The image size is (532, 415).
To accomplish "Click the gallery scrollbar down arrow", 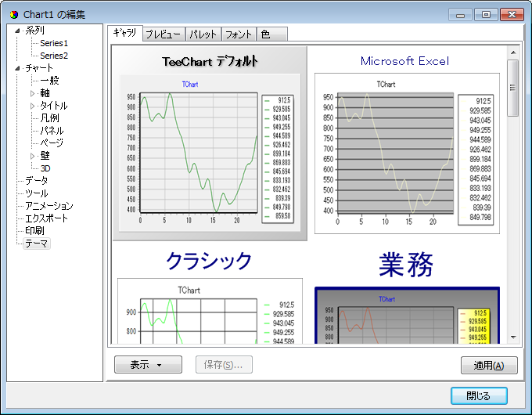I will coord(513,337).
